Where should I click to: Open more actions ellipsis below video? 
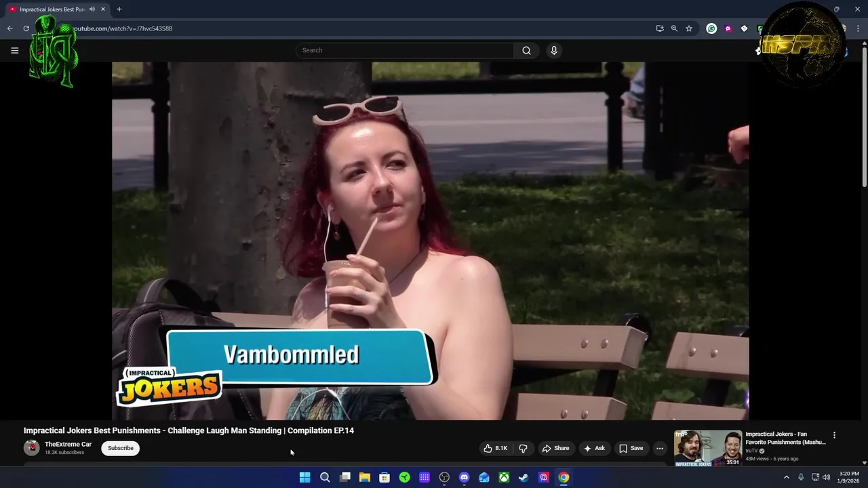[660, 448]
